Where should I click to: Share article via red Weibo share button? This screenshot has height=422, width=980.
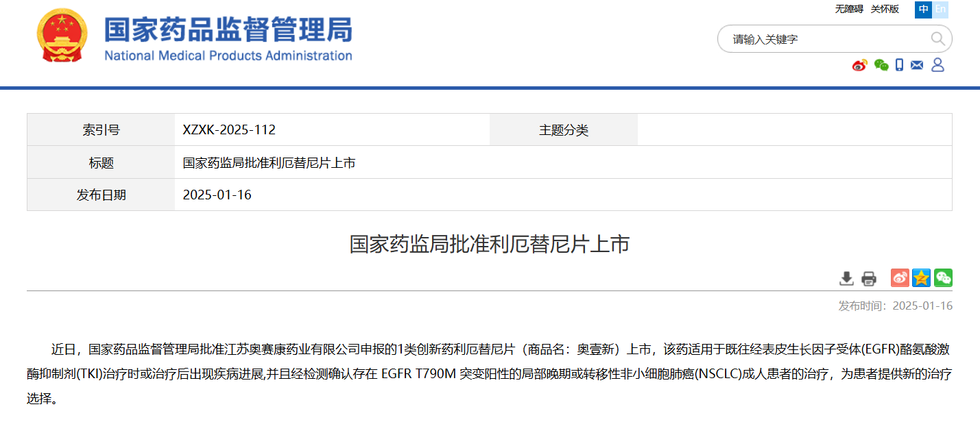click(900, 277)
